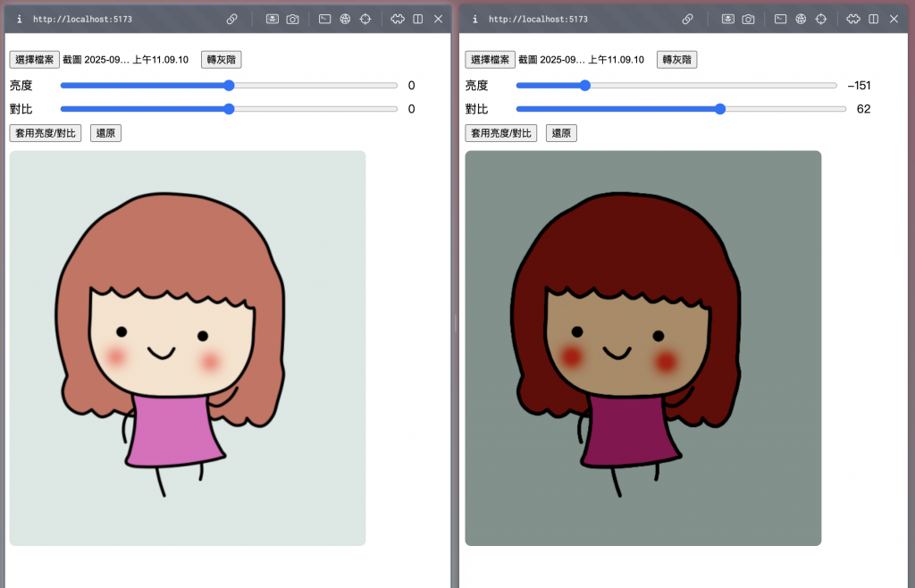Screen dimensions: 915x588
Task: Click the 亮度 slider handle at -151 in right window
Action: pyautogui.click(x=585, y=86)
